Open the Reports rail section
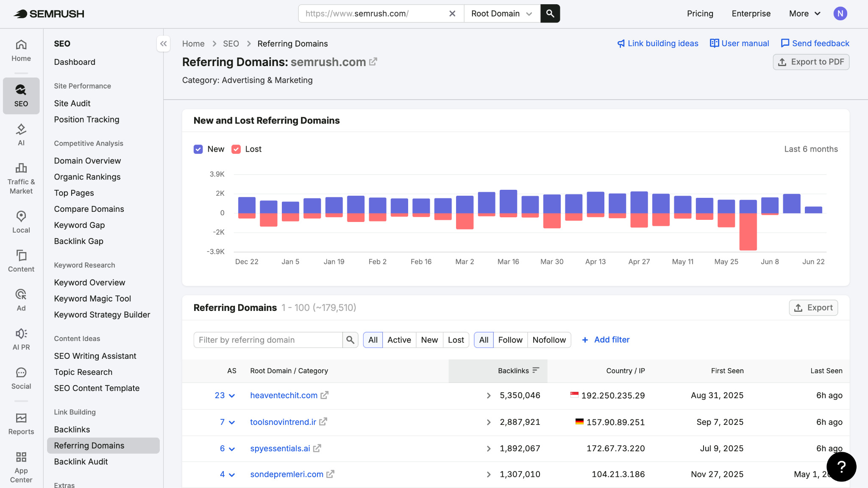The width and height of the screenshot is (868, 488). (x=21, y=424)
